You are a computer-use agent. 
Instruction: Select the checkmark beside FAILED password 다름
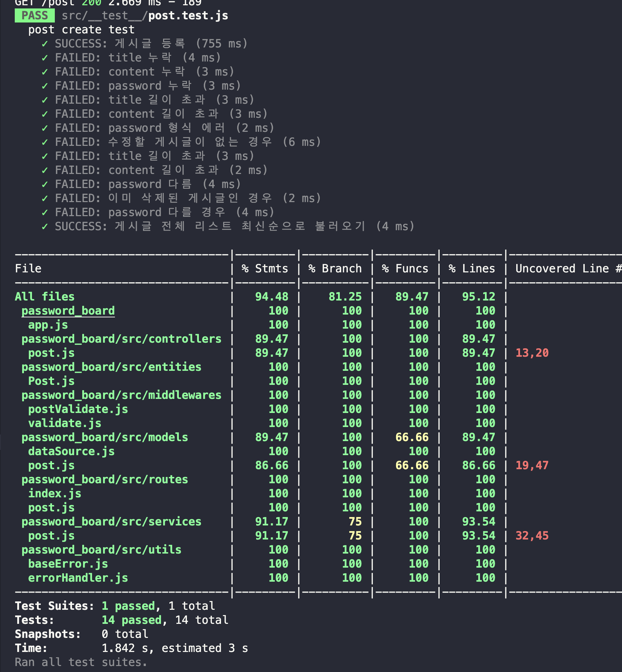tap(45, 184)
